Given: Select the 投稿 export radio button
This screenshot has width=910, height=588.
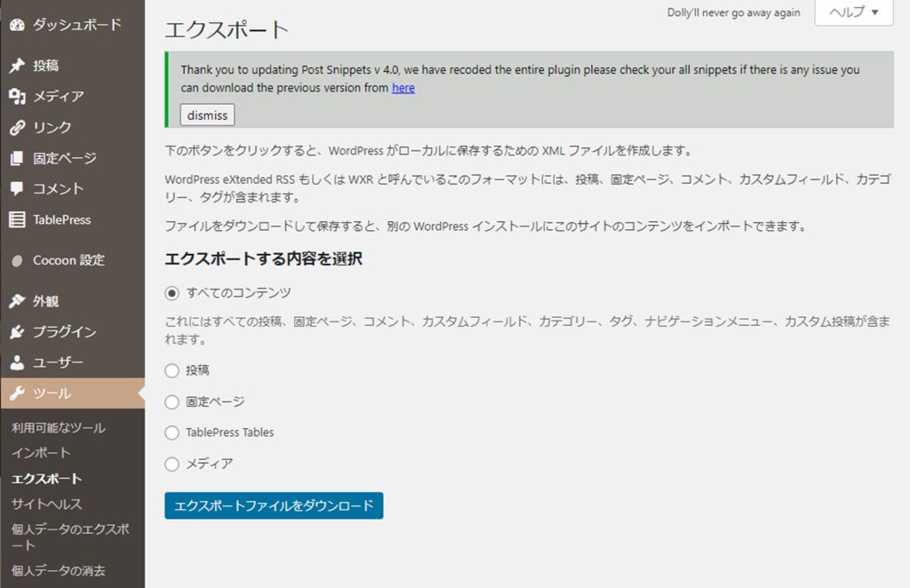Looking at the screenshot, I should click(x=172, y=370).
